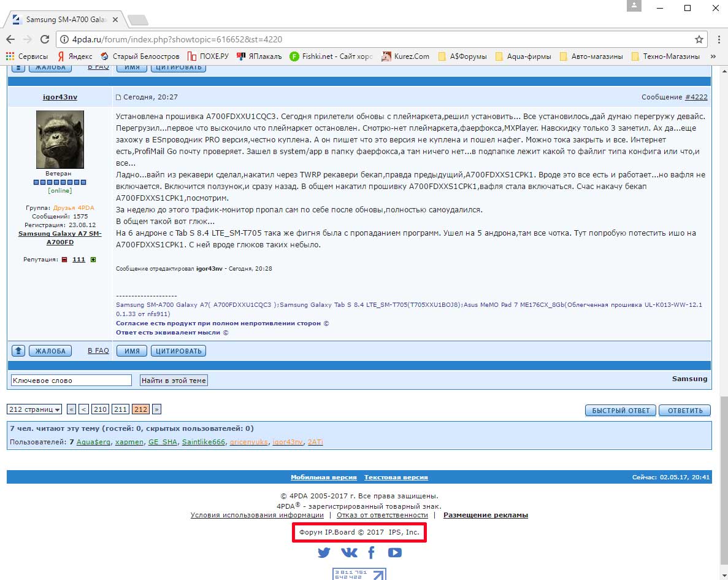
Task: Click igor43nv's monkey avatar image
Action: [x=59, y=140]
